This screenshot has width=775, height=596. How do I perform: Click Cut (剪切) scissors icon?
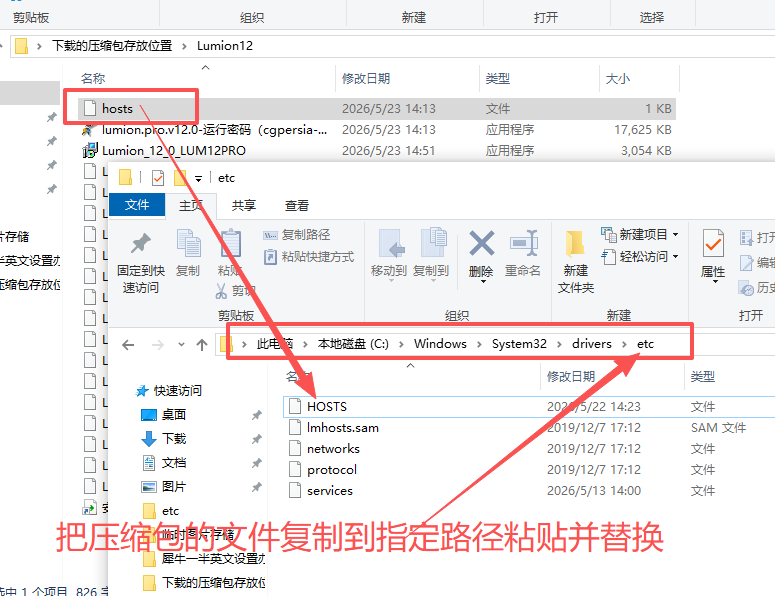221,291
